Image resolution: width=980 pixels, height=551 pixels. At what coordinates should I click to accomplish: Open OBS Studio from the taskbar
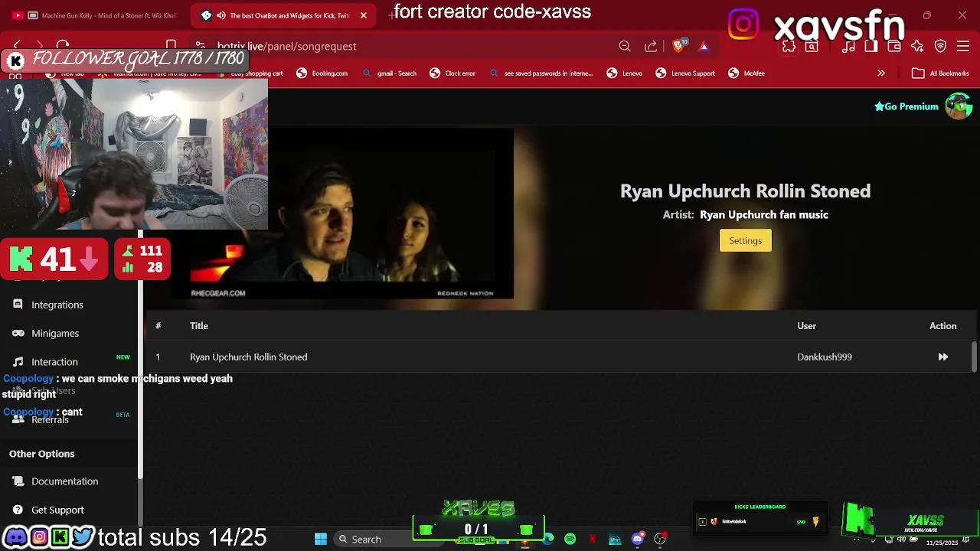660,540
